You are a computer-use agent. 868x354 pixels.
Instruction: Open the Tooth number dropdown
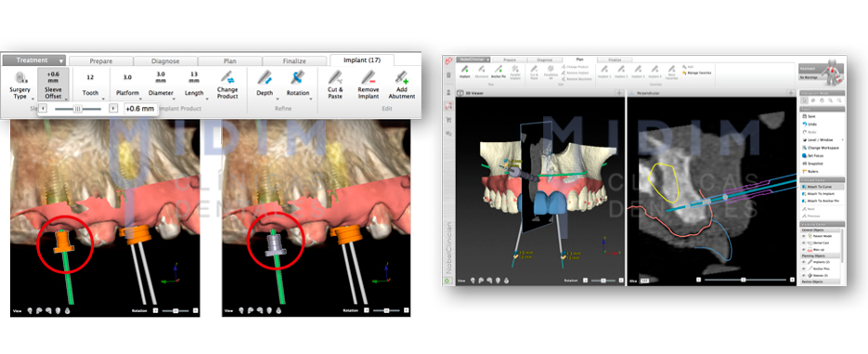pos(90,85)
